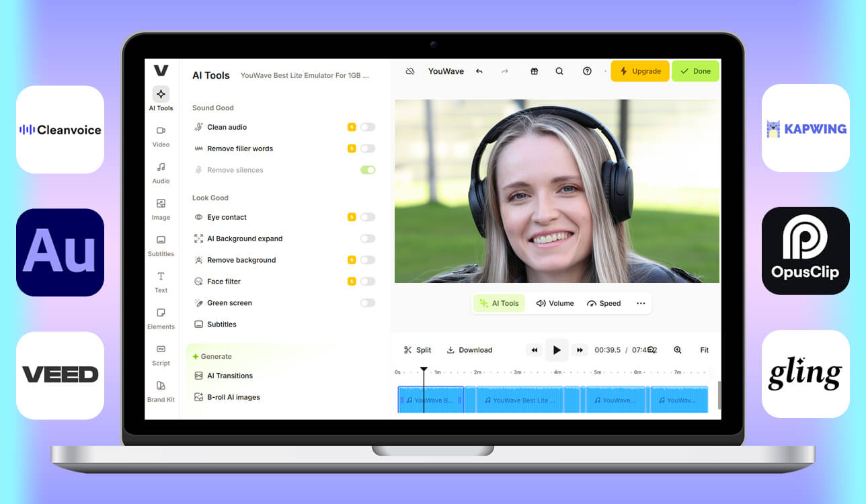Click the undo arrow
Image resolution: width=866 pixels, height=504 pixels.
[479, 71]
